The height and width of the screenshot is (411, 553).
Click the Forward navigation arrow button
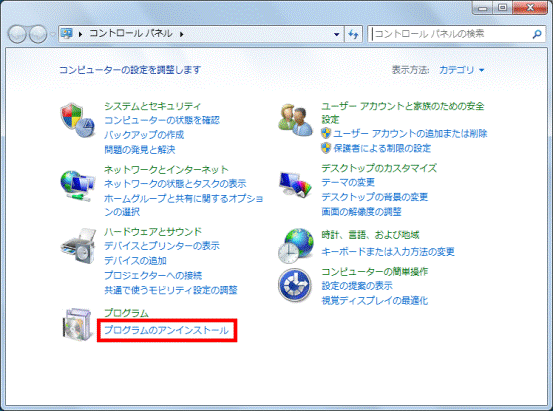coord(38,34)
